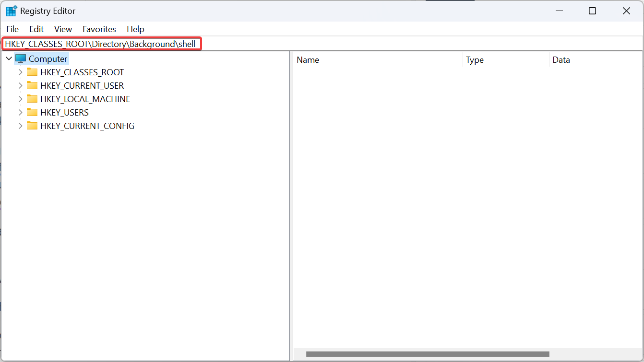644x362 pixels.
Task: Open the Edit menu
Action: (x=36, y=29)
